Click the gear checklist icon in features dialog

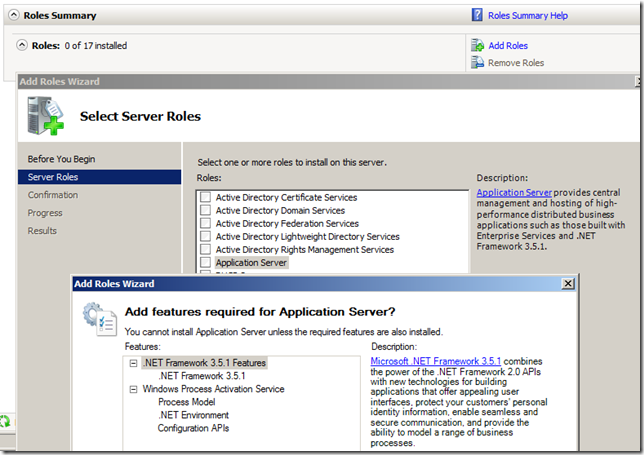point(98,316)
